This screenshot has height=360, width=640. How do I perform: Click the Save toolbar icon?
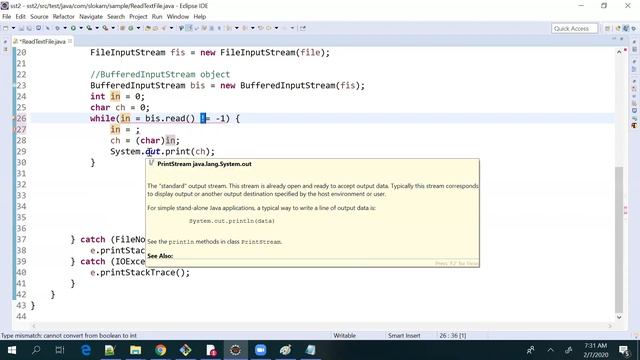[x=21, y=28]
